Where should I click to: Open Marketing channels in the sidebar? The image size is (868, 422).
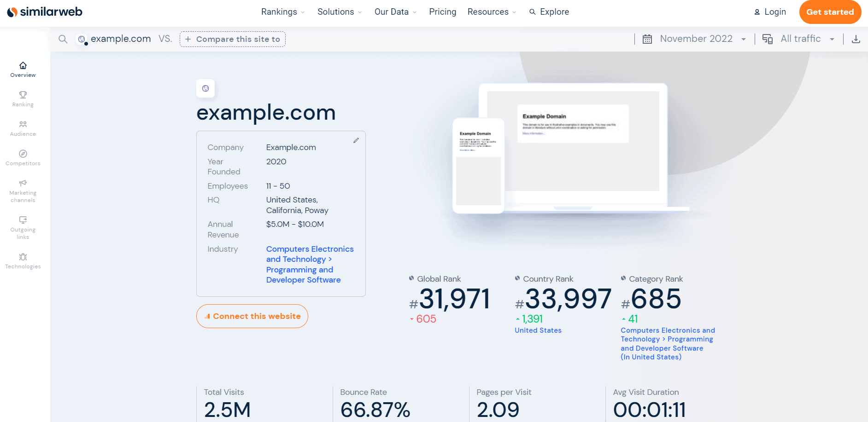coord(23,191)
